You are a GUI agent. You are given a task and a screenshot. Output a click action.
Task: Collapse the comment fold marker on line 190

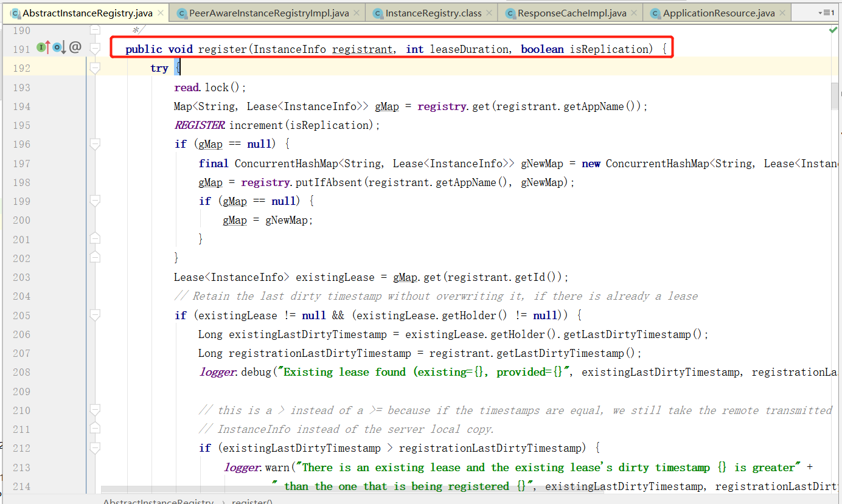94,30
